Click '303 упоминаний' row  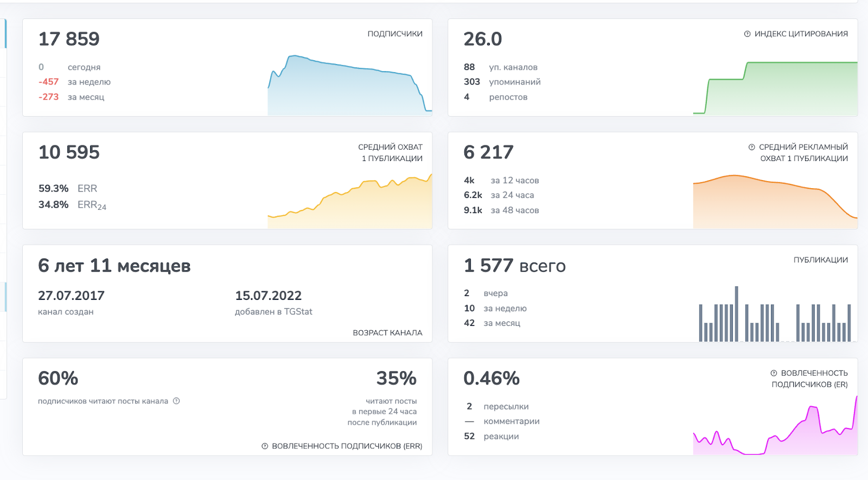502,82
